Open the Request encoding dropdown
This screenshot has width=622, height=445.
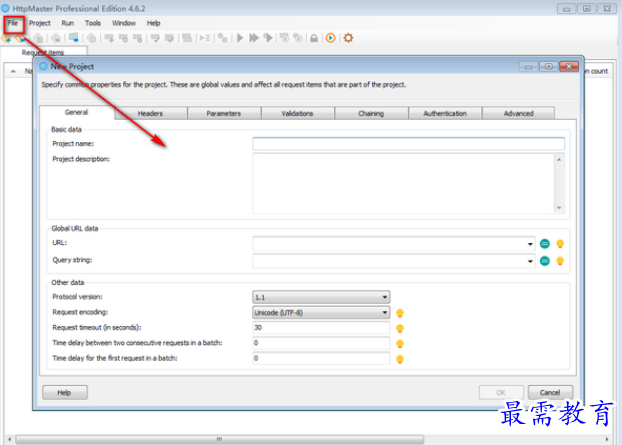point(321,313)
